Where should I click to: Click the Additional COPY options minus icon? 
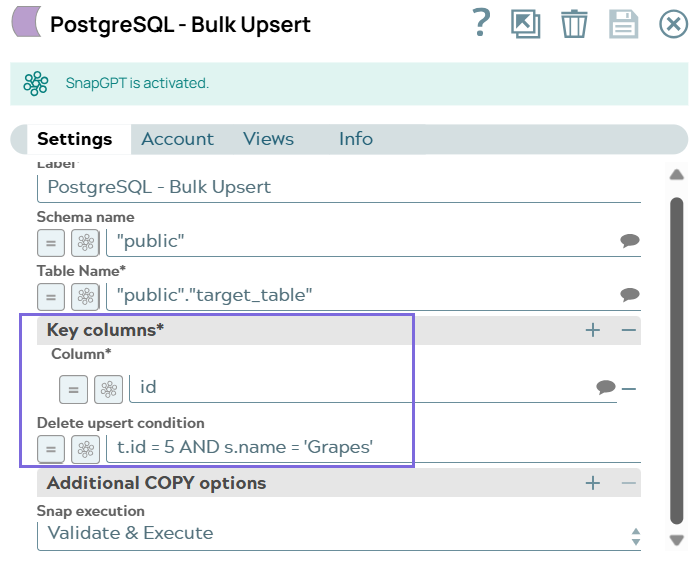tap(629, 483)
